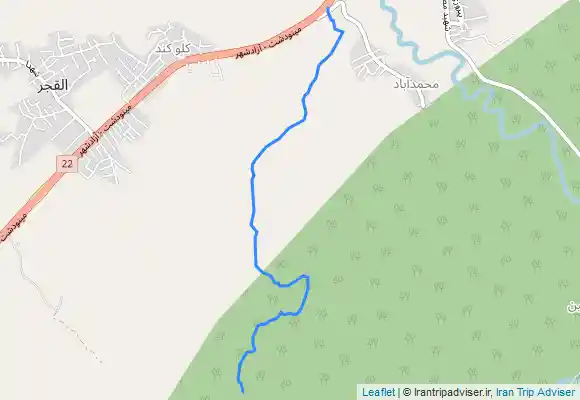This screenshot has height=400, width=580.
Task: Click where the blue route enters the forest
Action: (x=262, y=272)
